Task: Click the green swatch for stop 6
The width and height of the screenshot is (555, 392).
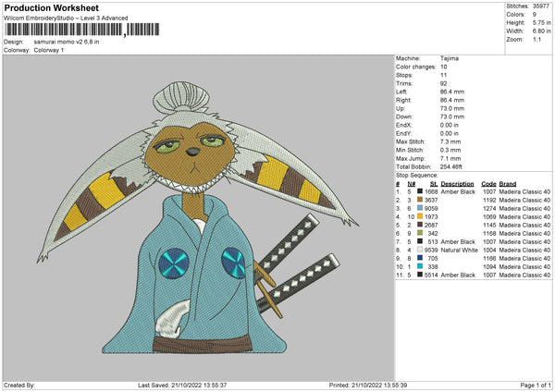Action: [x=420, y=233]
